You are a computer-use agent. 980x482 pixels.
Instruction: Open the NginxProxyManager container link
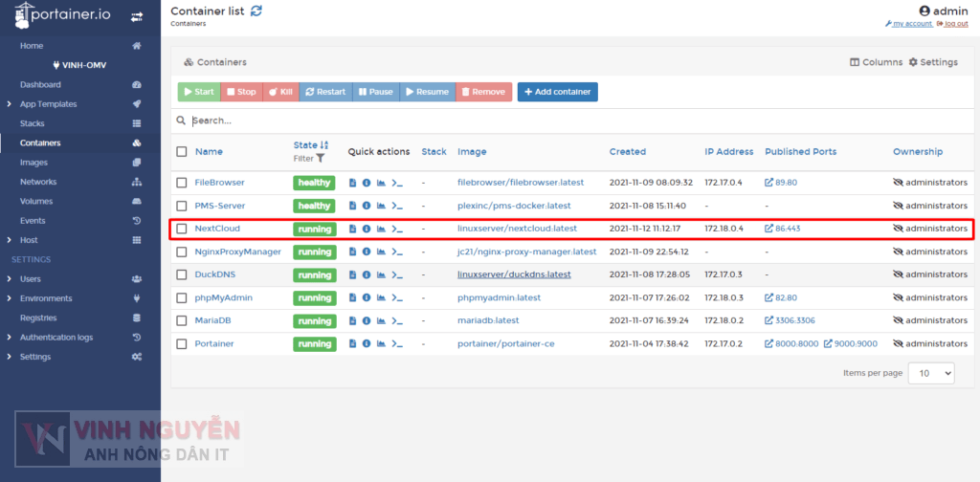237,252
